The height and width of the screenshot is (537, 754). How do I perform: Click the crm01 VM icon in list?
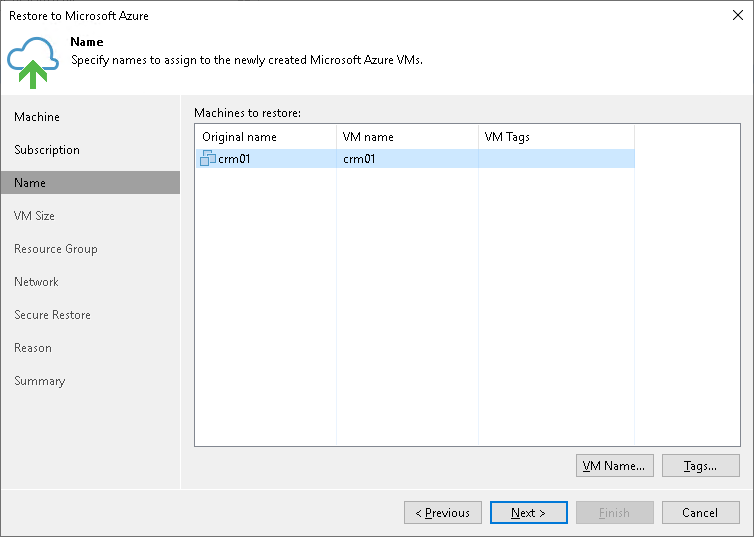point(208,158)
